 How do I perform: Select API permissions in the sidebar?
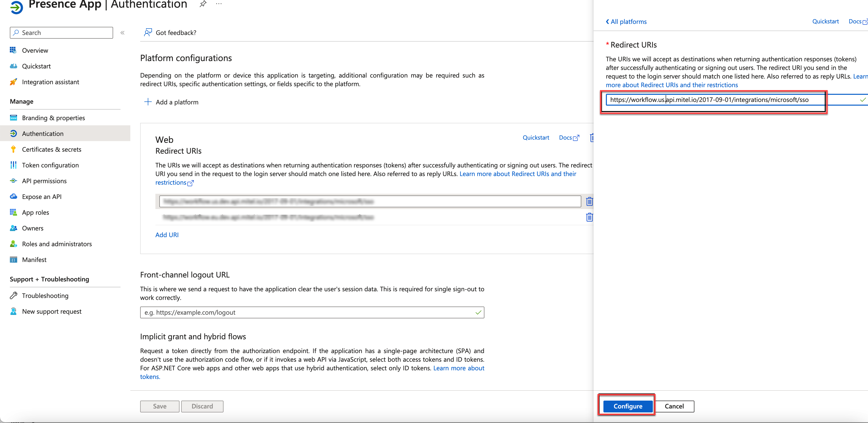click(x=44, y=181)
